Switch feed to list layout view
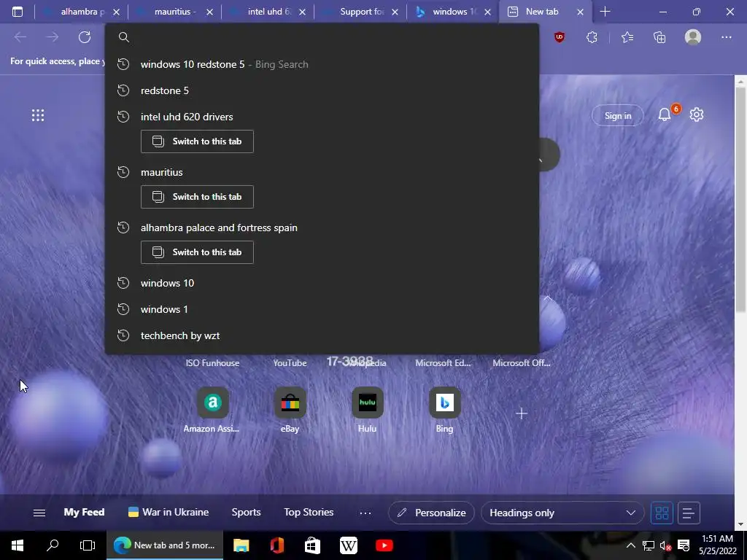The image size is (747, 560). point(689,513)
